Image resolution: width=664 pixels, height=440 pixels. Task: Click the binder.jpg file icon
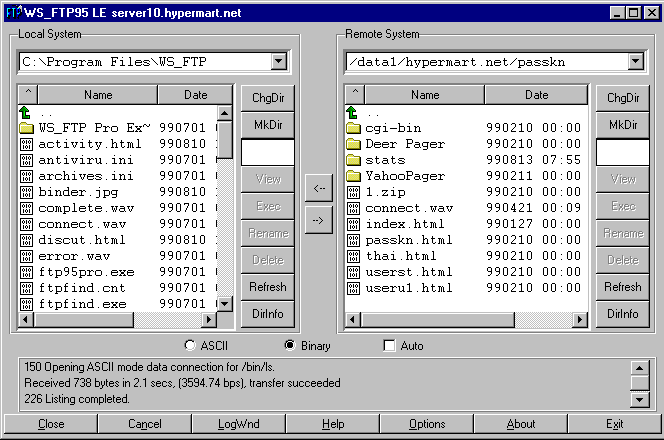click(26, 192)
